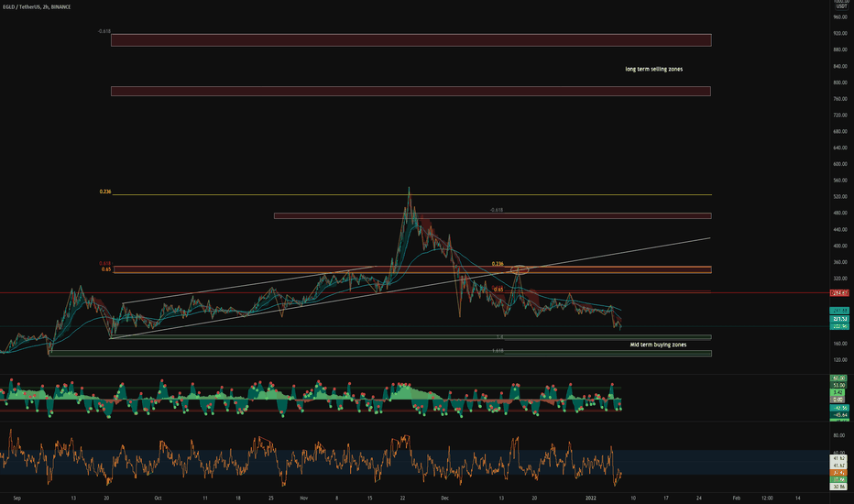Select the 'Mid term buying zones' label
Viewport: 854px width, 504px height.
pyautogui.click(x=658, y=345)
